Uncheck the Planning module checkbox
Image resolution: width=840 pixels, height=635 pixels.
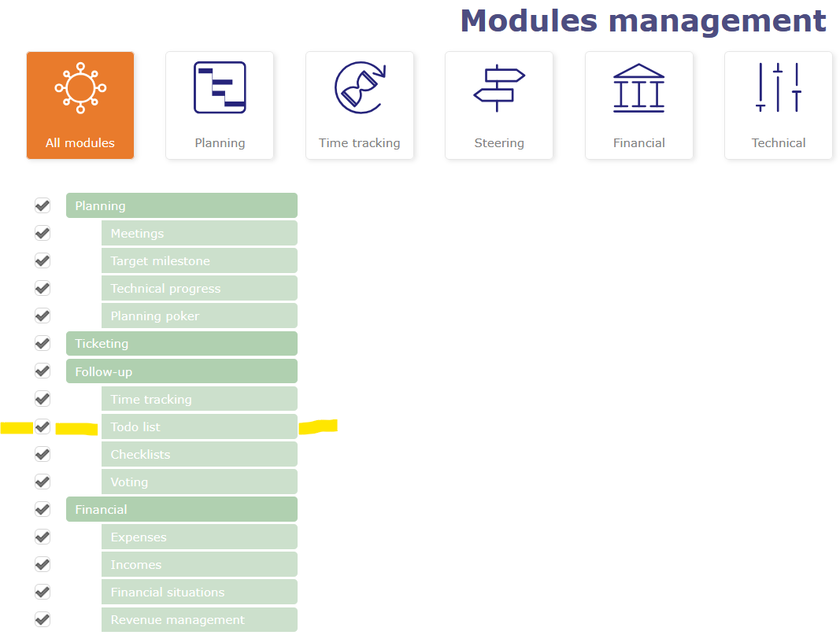point(43,205)
